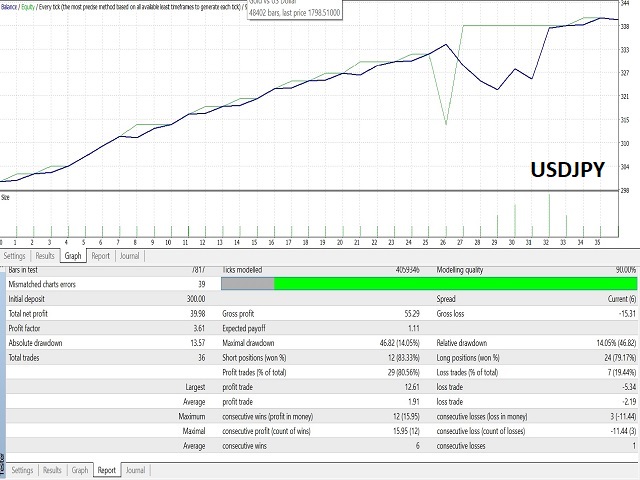Viewport: 640px width, 480px height.
Task: Click the Total net profit value 39.98
Action: (x=198, y=313)
